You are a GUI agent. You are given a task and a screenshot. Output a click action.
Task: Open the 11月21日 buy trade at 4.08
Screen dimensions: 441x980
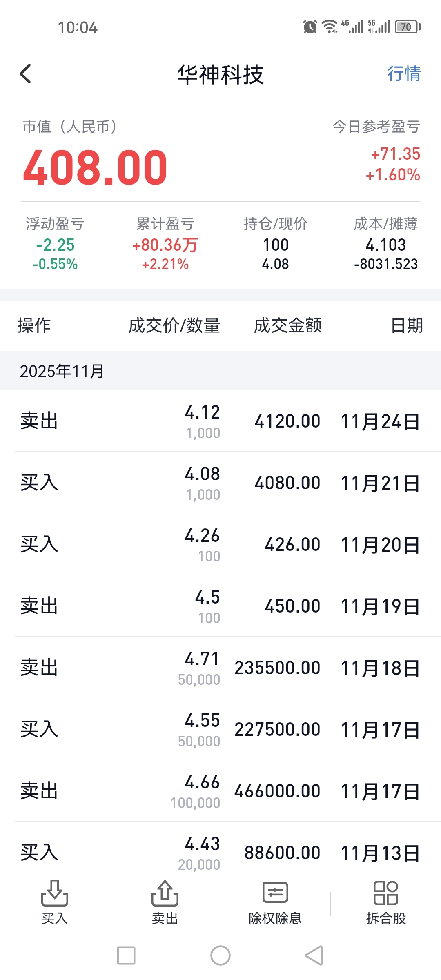pyautogui.click(x=220, y=483)
